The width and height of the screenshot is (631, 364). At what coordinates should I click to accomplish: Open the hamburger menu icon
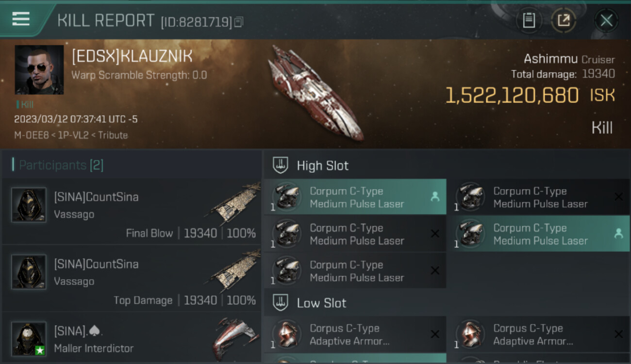[21, 19]
